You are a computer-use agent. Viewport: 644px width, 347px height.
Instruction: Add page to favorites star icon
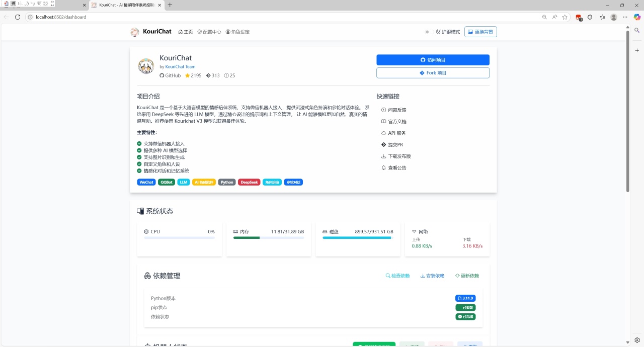[565, 17]
